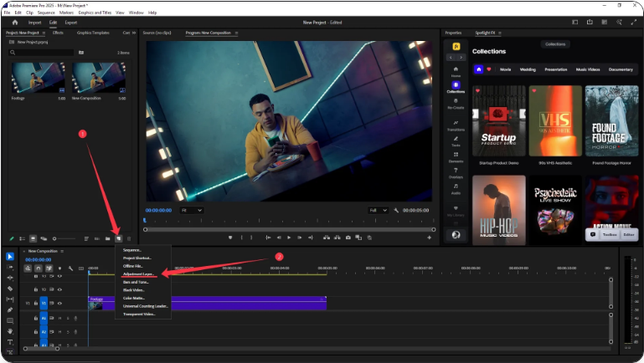Screen dimensions: 644x363
Task: Open timeline settings wrench icon
Action: tap(70, 268)
